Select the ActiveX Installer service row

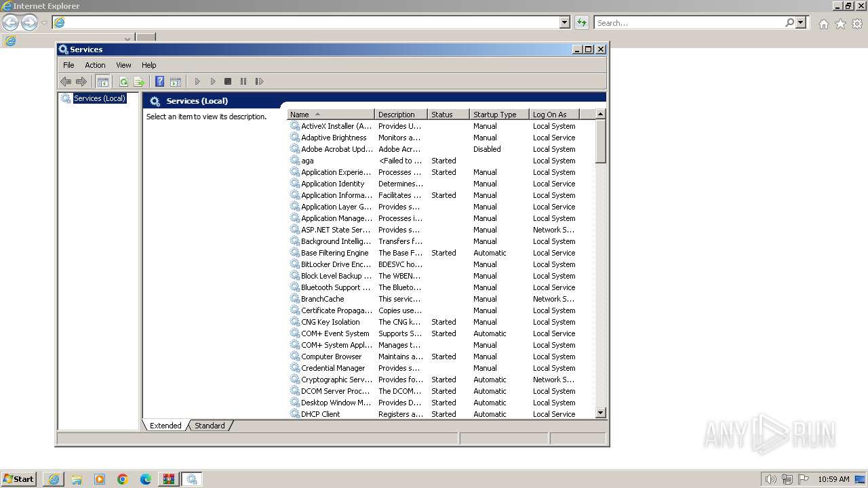(441, 126)
